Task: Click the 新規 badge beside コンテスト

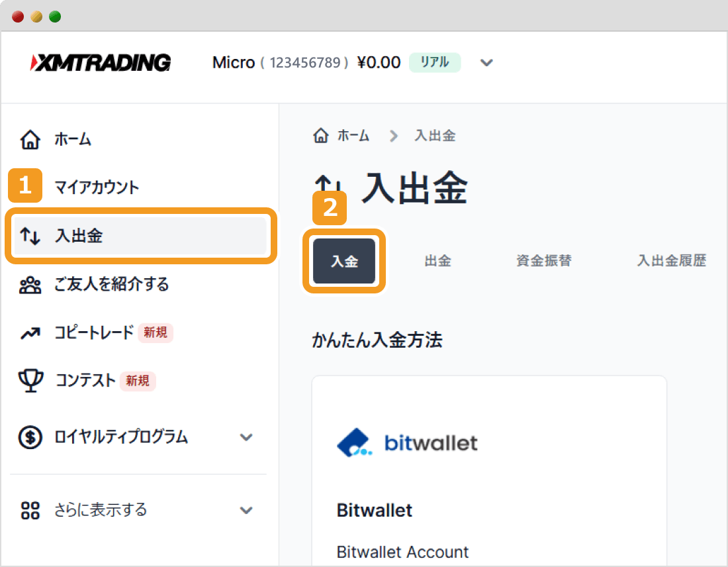Action: pyautogui.click(x=138, y=381)
